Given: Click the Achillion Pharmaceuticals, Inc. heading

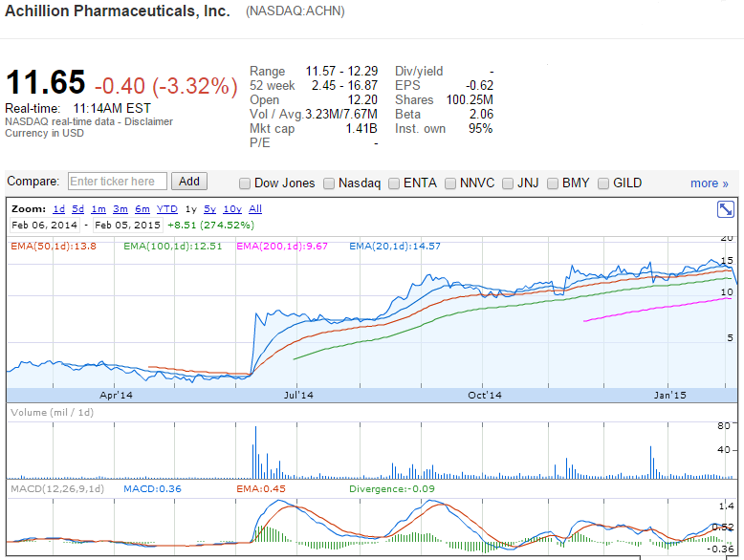Looking at the screenshot, I should pyautogui.click(x=118, y=11).
